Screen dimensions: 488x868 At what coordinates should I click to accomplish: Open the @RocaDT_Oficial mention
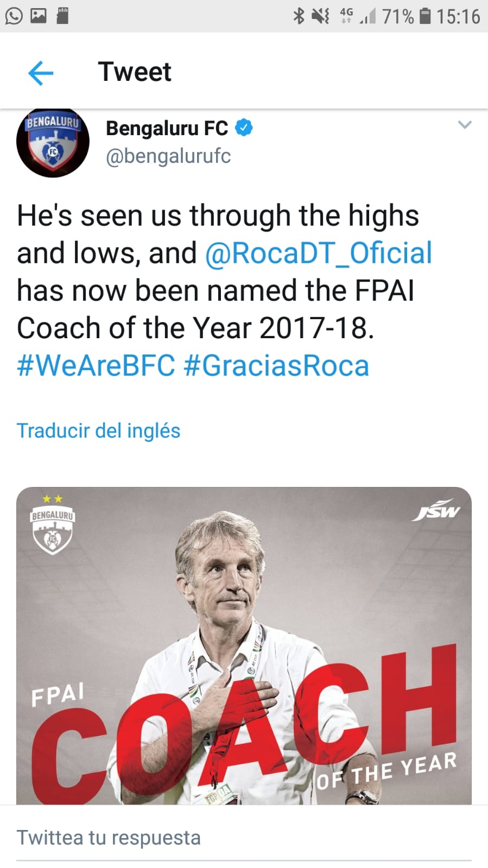point(319,253)
